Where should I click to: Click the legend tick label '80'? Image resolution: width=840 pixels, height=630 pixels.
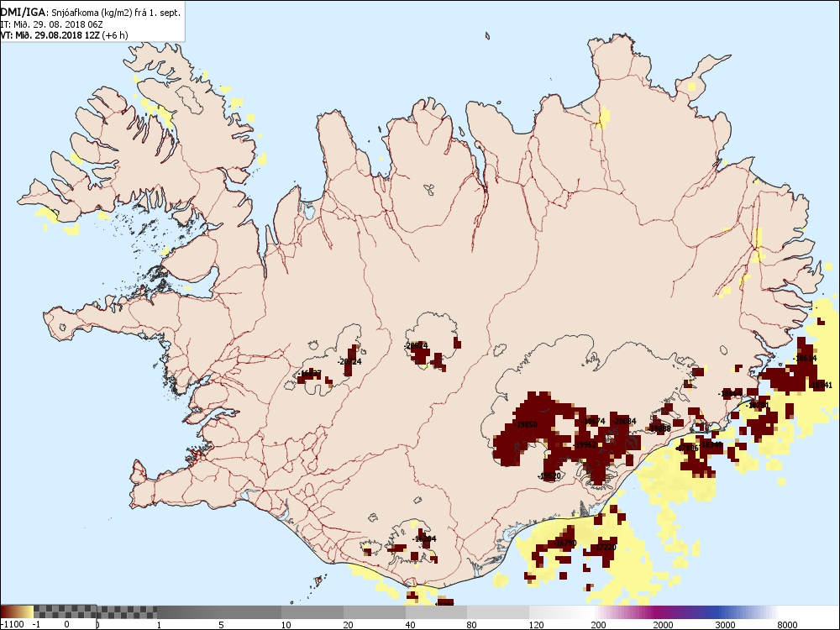coord(472,625)
